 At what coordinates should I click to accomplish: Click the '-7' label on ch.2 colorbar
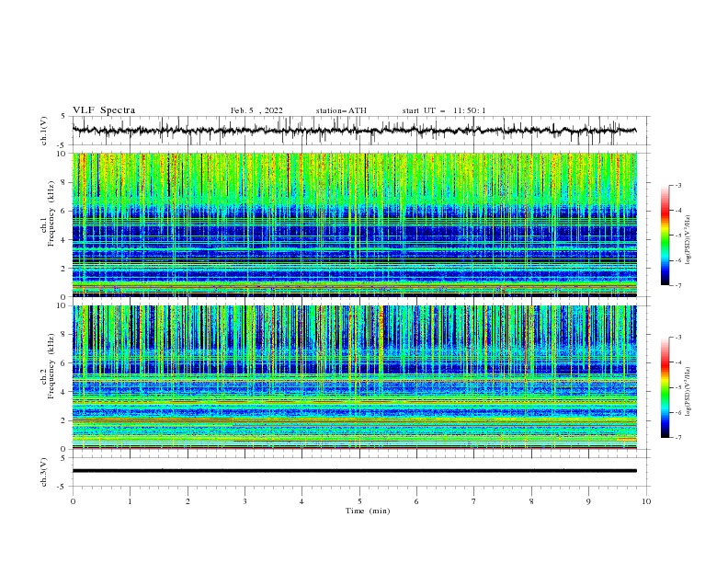tap(677, 438)
